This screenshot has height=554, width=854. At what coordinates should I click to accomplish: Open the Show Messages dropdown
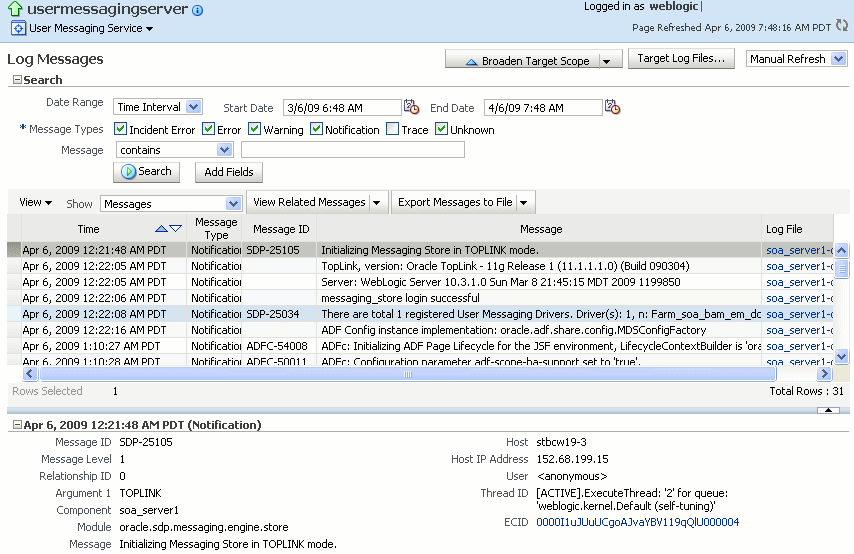pos(233,204)
